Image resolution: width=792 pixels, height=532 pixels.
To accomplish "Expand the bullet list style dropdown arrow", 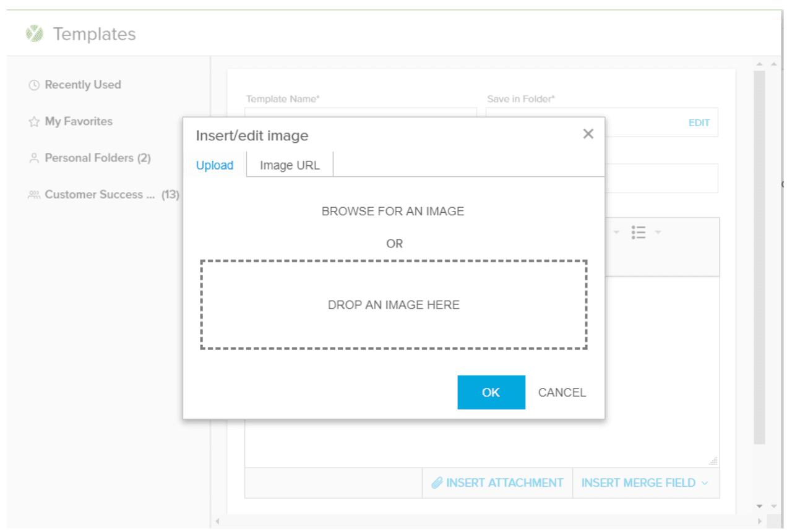I will tap(658, 233).
